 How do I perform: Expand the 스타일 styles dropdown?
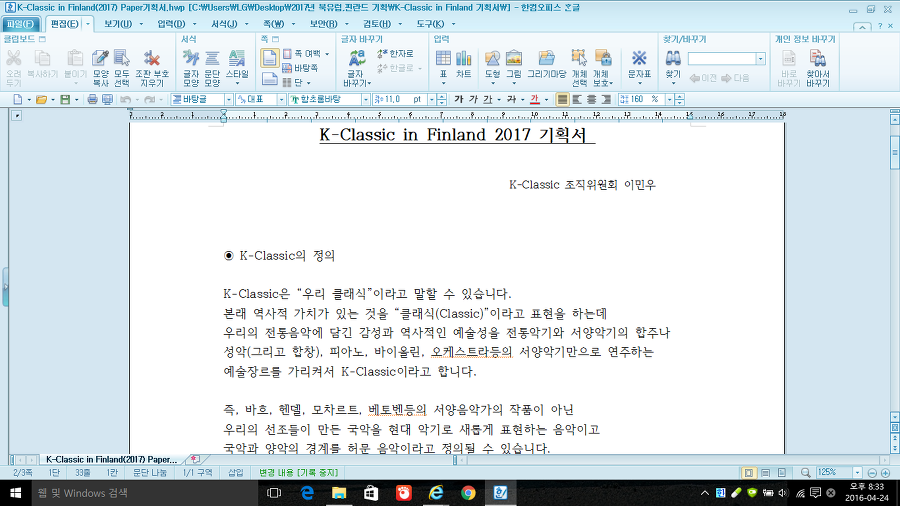[237, 84]
